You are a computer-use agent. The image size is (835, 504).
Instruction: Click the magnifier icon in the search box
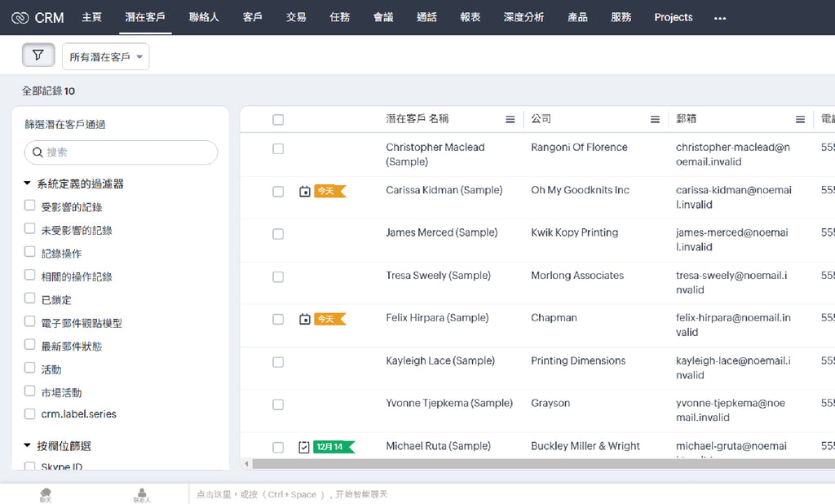[x=37, y=153]
